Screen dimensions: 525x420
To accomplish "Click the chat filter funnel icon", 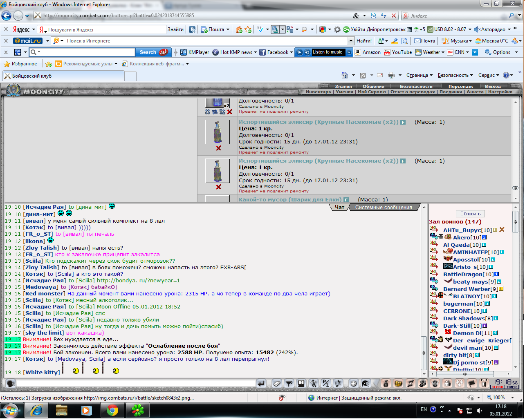I will pyautogui.click(x=289, y=384).
